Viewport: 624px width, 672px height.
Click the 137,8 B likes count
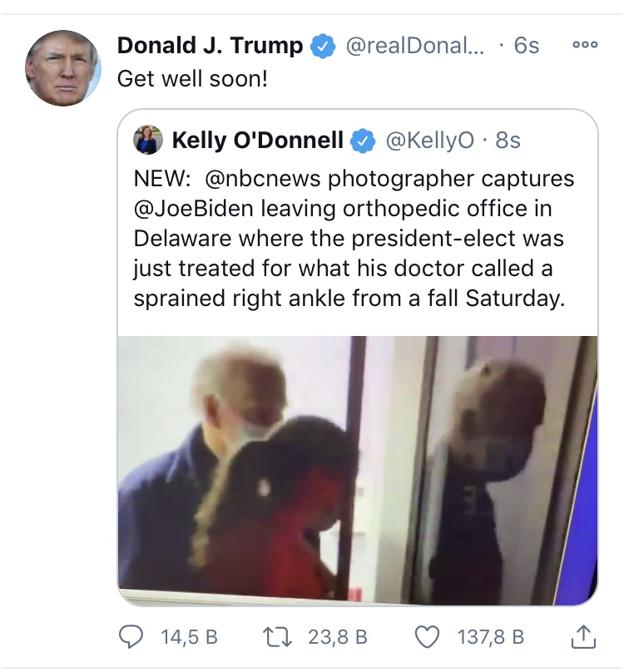[491, 637]
